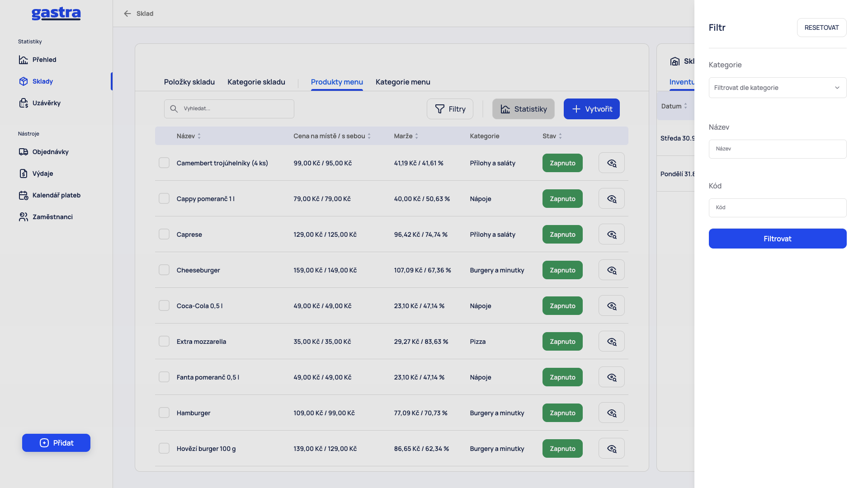Click Vytvořit to create product

tap(592, 109)
